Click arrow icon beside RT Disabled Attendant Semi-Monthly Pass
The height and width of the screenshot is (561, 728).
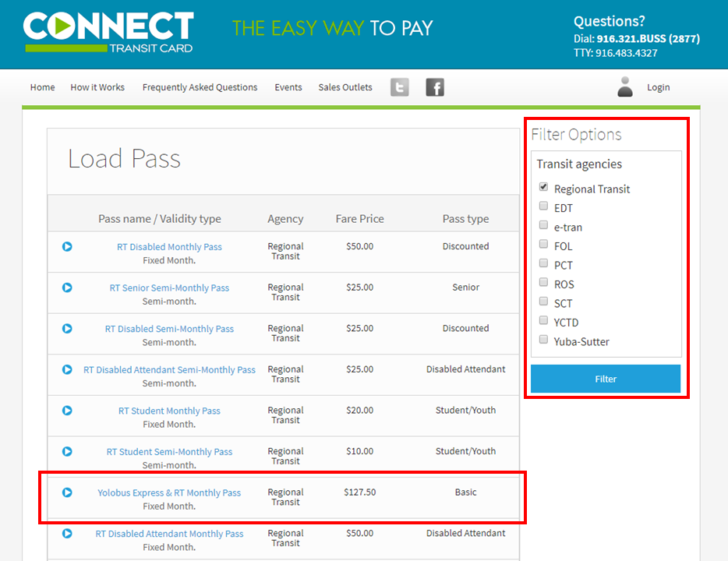pyautogui.click(x=67, y=369)
